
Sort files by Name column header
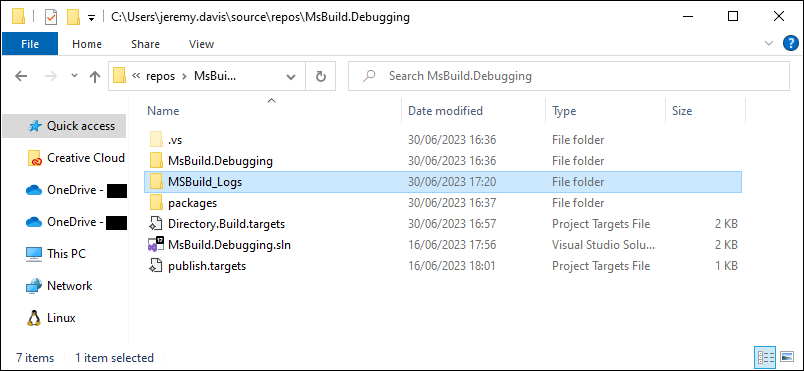coord(164,111)
